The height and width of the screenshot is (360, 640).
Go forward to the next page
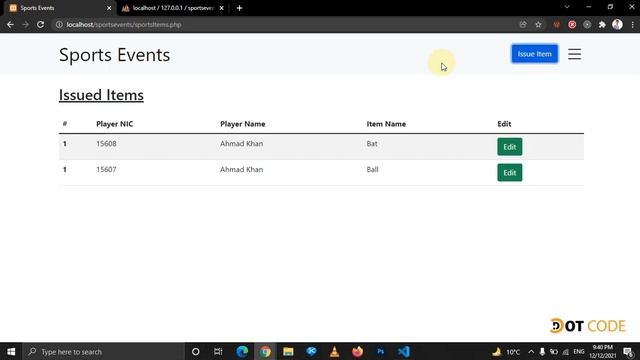pyautogui.click(x=25, y=24)
